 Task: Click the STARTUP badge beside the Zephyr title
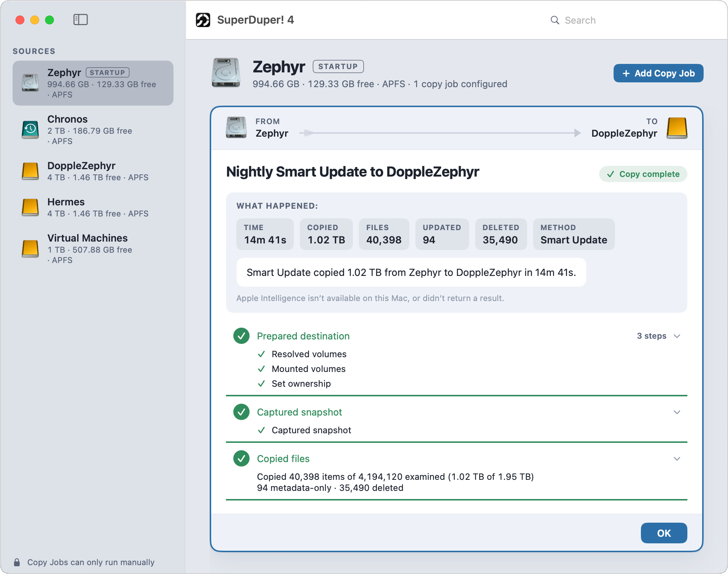coord(338,66)
